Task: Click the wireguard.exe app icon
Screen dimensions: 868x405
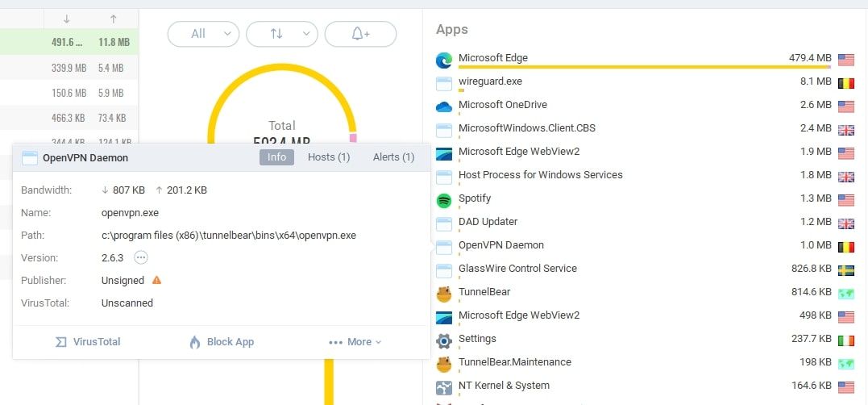Action: click(444, 84)
